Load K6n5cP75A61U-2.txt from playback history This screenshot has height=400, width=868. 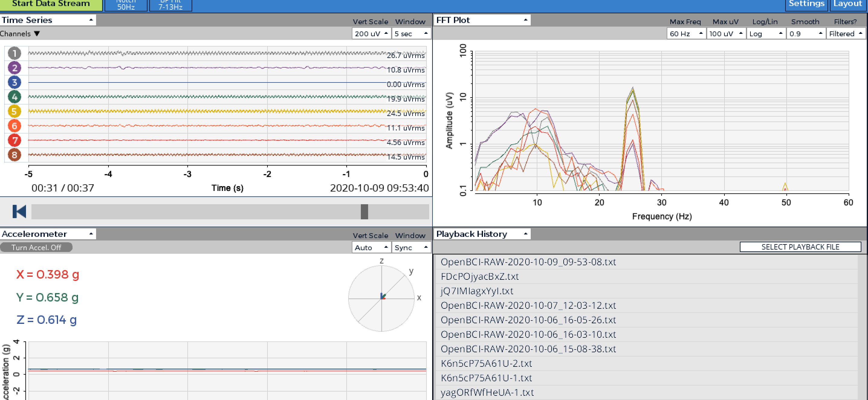[646, 363]
